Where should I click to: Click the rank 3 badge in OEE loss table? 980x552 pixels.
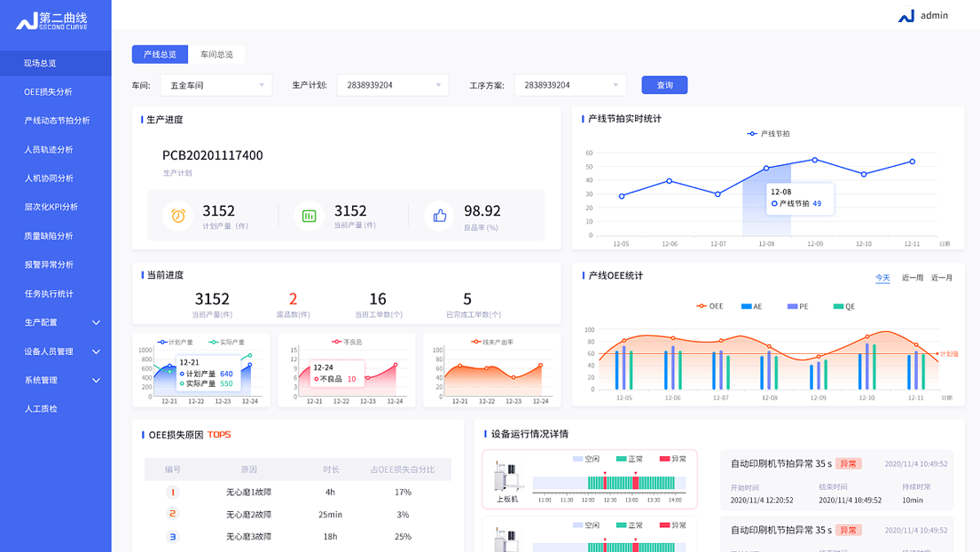pos(173,536)
